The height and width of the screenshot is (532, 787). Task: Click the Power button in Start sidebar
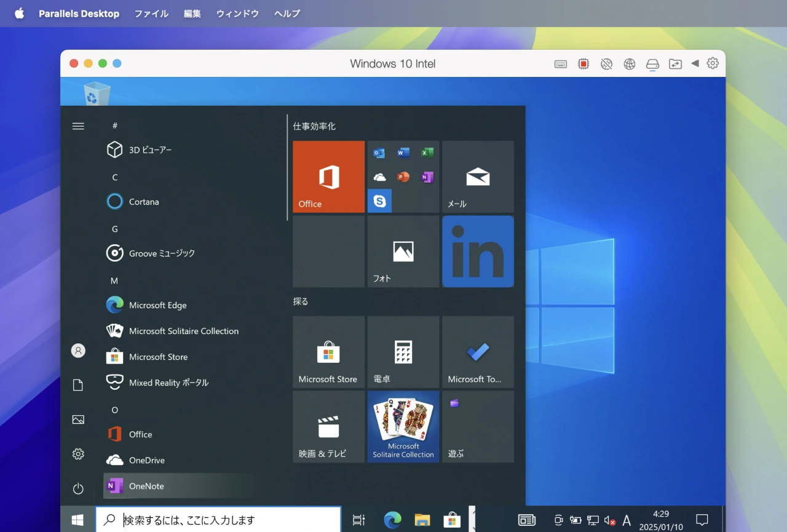click(x=78, y=488)
